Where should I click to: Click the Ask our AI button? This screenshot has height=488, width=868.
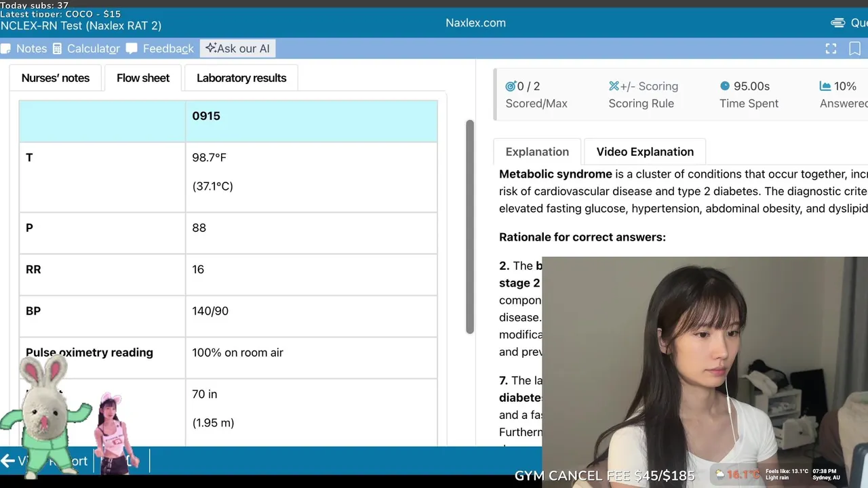click(x=238, y=48)
